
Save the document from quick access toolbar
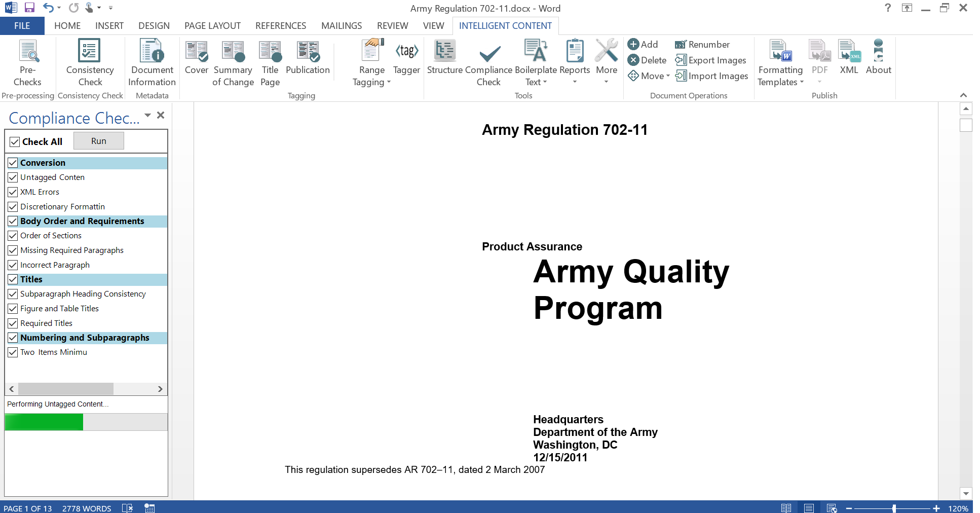(29, 8)
